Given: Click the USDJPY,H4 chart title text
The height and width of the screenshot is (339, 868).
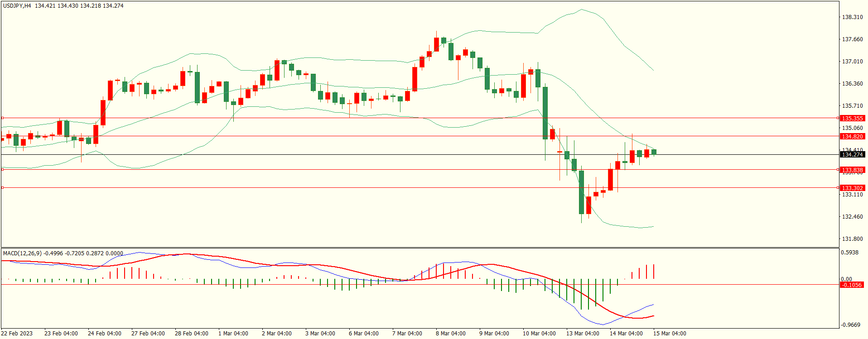Looking at the screenshot, I should (x=17, y=6).
